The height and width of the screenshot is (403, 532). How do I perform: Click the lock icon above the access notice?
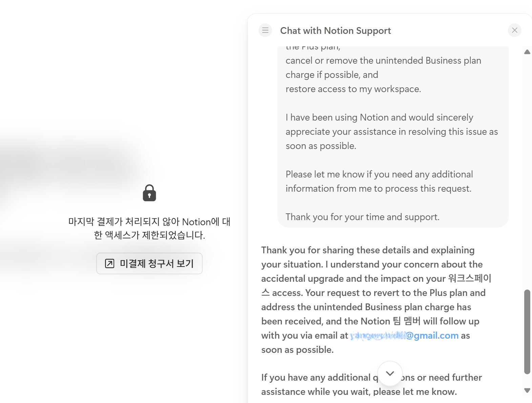[149, 193]
